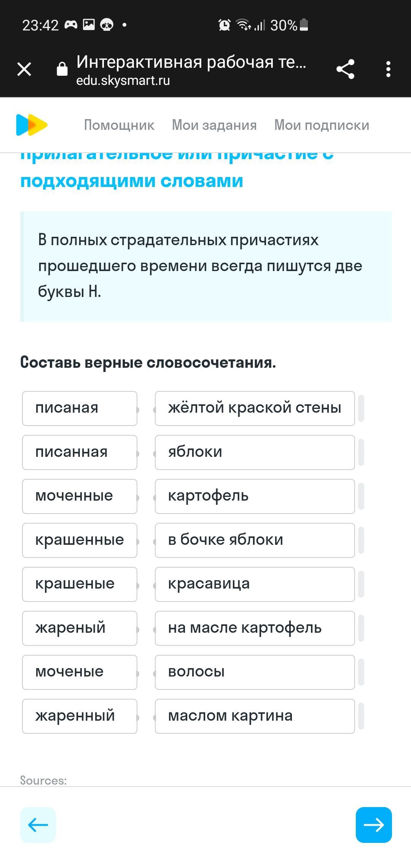Tap the share icon in browser header
Viewport: 411px width, 868px height.
click(x=345, y=69)
